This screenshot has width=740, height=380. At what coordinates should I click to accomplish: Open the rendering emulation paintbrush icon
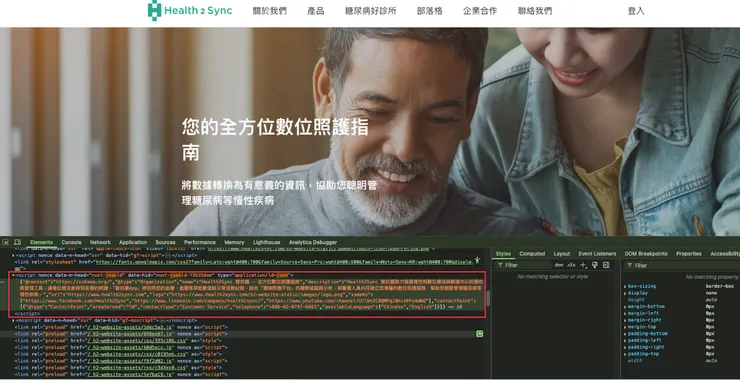click(595, 265)
